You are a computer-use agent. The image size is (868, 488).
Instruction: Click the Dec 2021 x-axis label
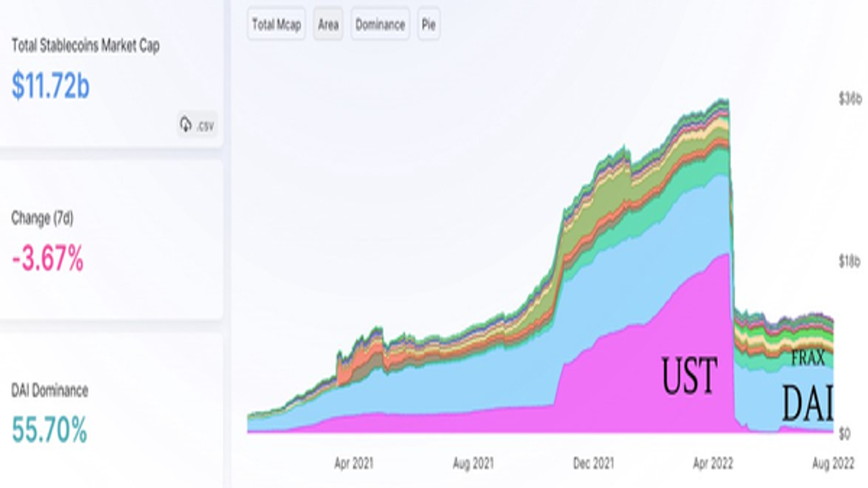tap(593, 464)
